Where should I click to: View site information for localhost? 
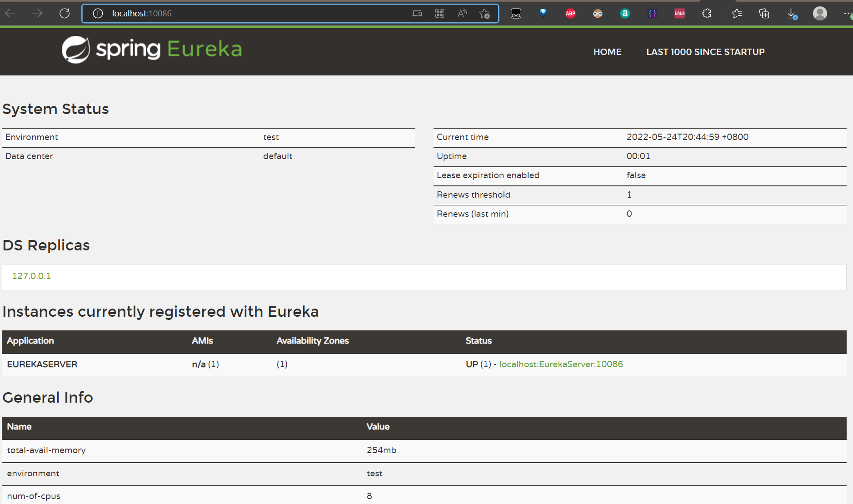[x=98, y=14]
